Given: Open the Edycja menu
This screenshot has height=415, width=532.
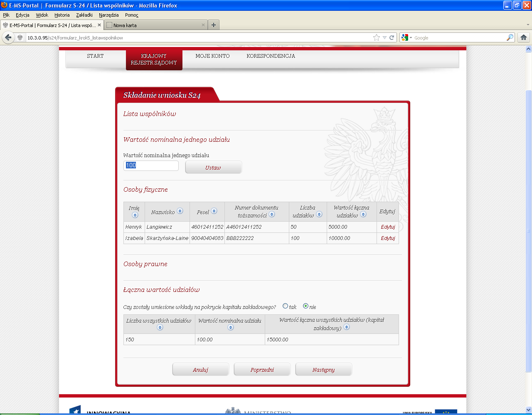Looking at the screenshot, I should pyautogui.click(x=22, y=15).
